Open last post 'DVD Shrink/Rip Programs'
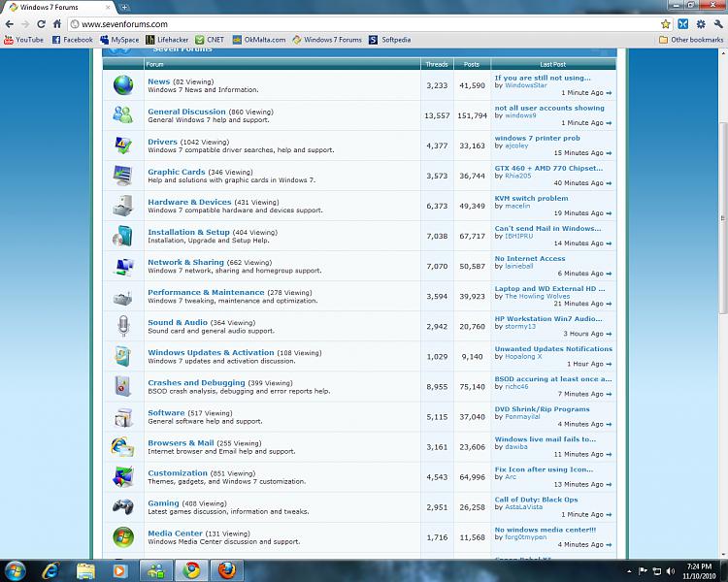Viewport: 728px width, 582px height. pyautogui.click(x=543, y=409)
